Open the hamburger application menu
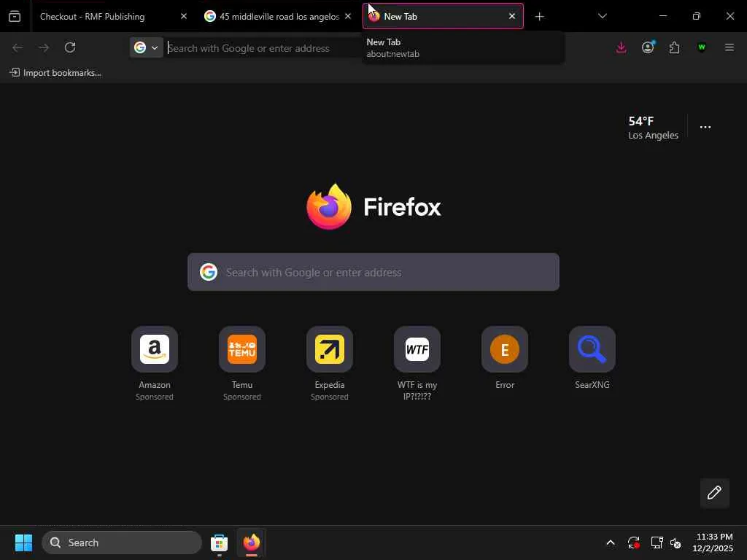 click(x=729, y=47)
